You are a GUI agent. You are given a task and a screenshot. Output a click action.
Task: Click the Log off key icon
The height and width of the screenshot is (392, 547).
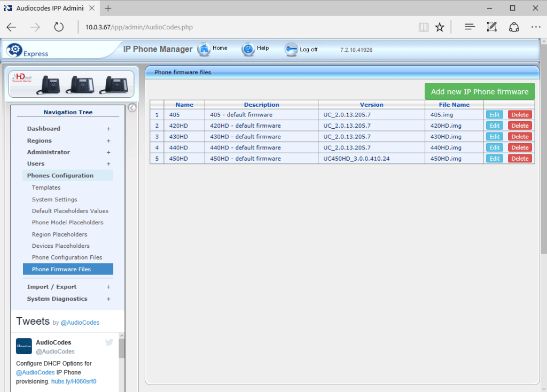coord(291,49)
